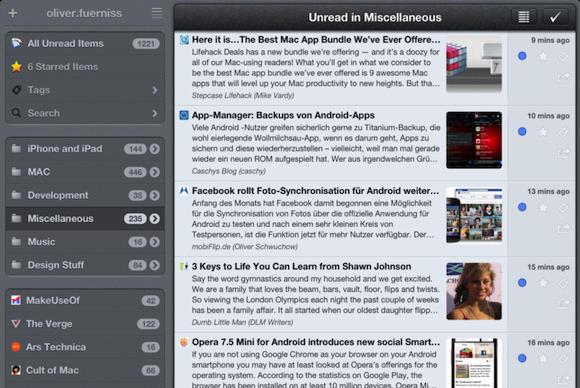Image resolution: width=580 pixels, height=388 pixels.
Task: Tap the plus icon to add a subscription
Action: pos(13,13)
